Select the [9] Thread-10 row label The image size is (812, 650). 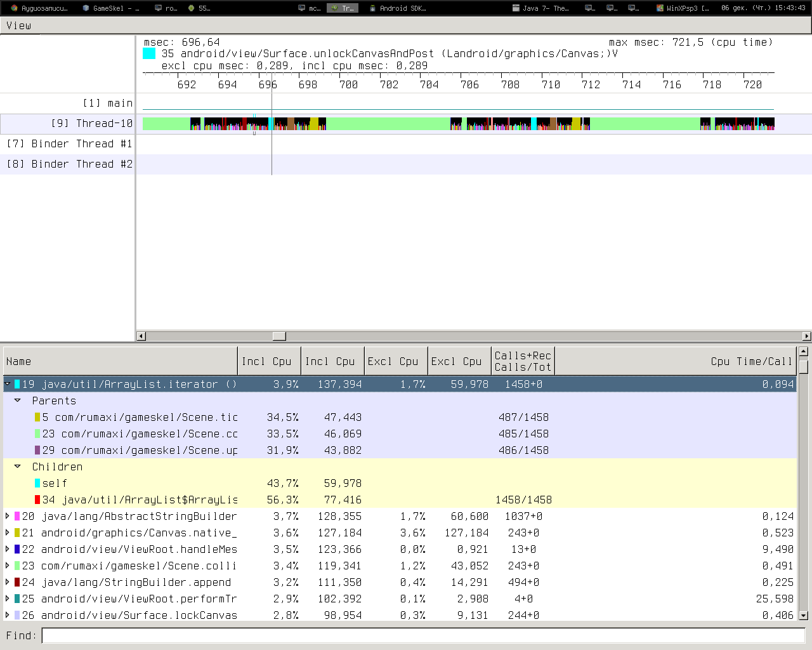[92, 124]
